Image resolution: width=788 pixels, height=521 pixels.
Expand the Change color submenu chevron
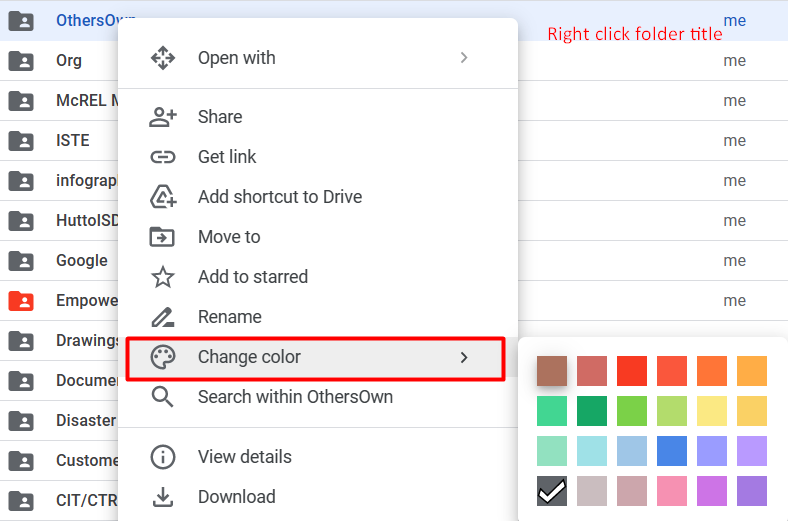(x=464, y=357)
